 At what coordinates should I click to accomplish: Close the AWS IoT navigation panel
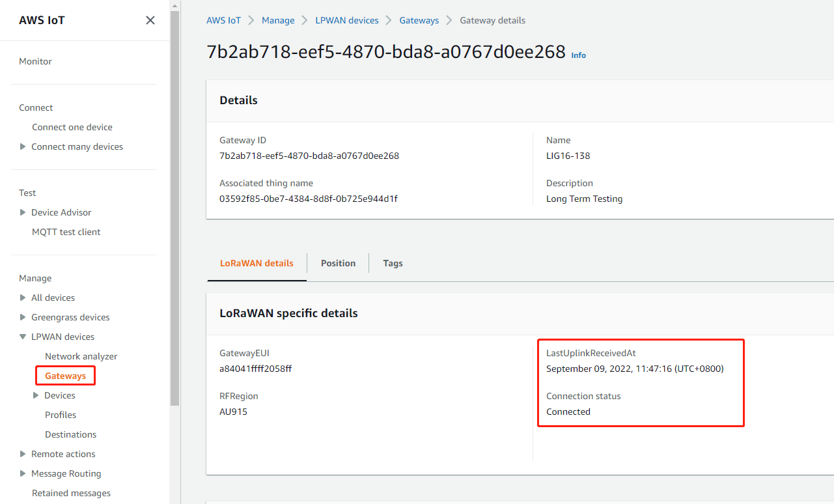point(150,20)
